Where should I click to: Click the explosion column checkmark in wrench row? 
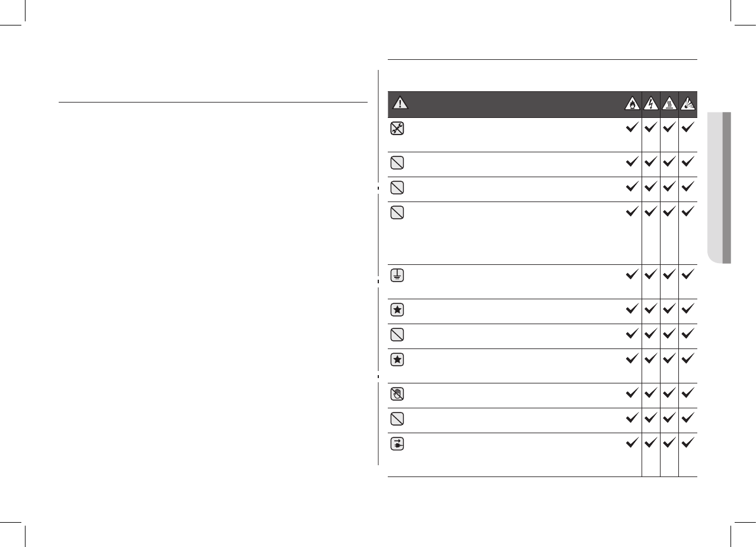[688, 127]
